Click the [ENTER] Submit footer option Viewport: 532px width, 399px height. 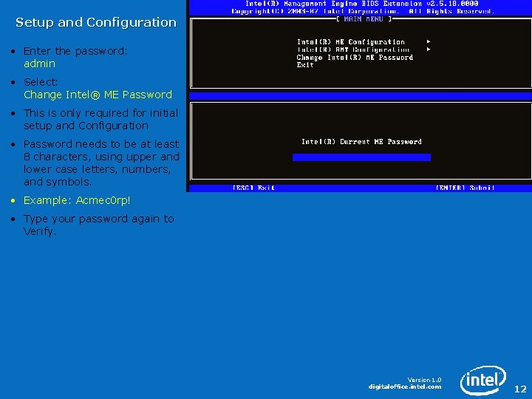[x=465, y=188]
